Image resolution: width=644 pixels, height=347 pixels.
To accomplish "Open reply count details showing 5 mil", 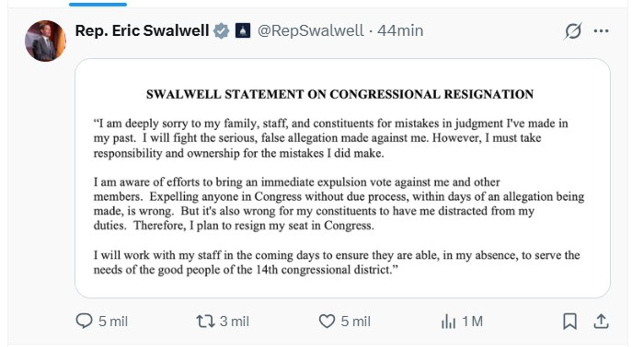I will coord(113,321).
